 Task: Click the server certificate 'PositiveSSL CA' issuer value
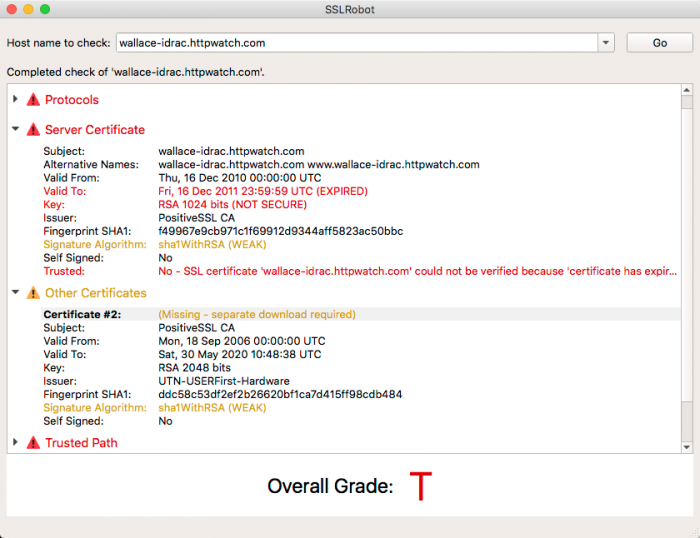[196, 218]
